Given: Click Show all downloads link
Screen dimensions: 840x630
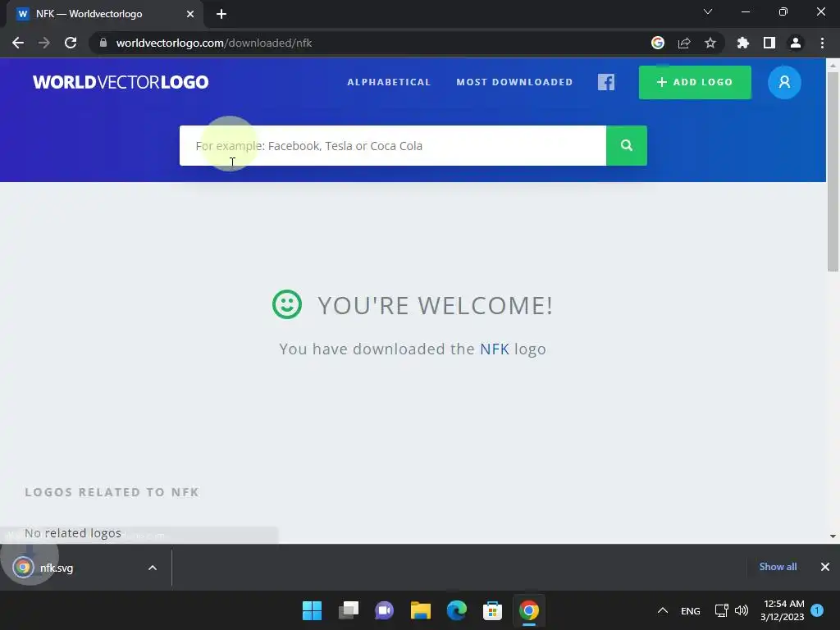Looking at the screenshot, I should pyautogui.click(x=778, y=567).
